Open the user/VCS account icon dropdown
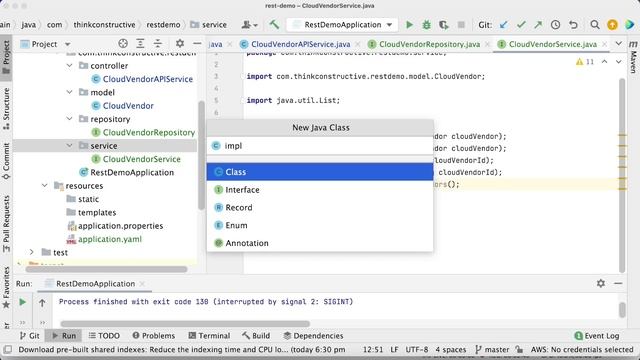 click(249, 25)
